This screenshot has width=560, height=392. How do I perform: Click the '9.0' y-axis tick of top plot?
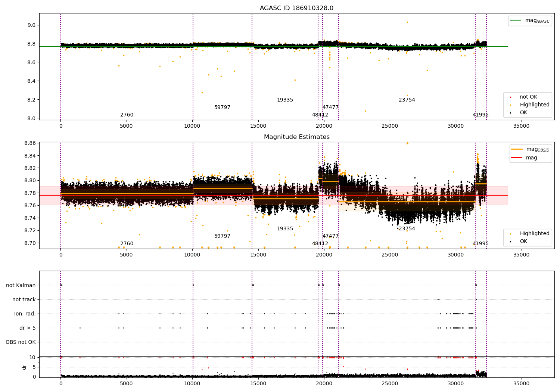31,25
